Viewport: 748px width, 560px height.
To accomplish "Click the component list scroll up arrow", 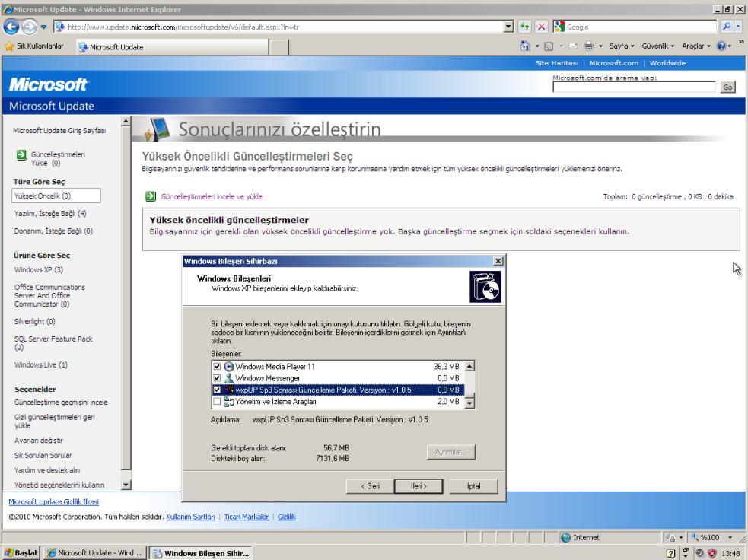I will pos(469,366).
